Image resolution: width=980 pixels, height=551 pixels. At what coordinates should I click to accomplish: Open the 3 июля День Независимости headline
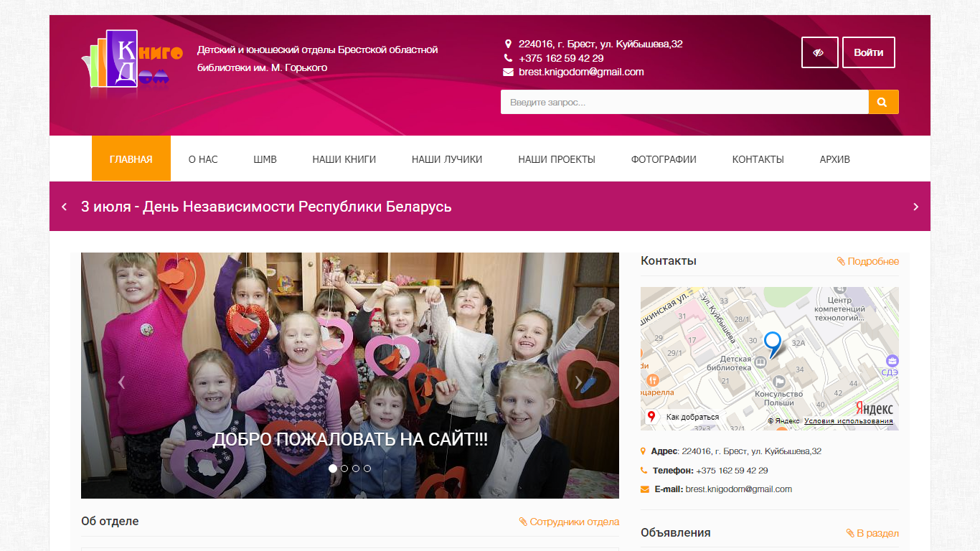pyautogui.click(x=266, y=207)
